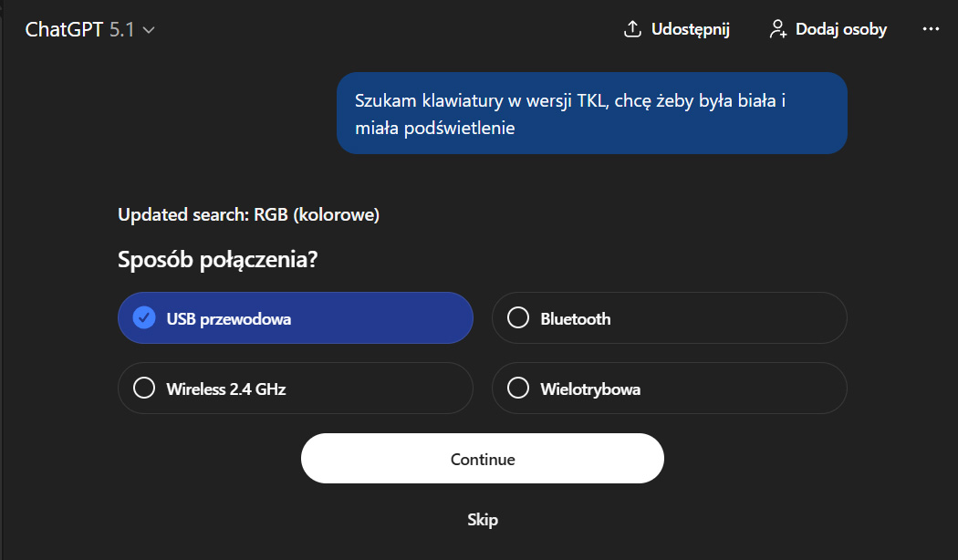958x560 pixels.
Task: Click the Sposób połączenia? question heading
Action: click(218, 260)
